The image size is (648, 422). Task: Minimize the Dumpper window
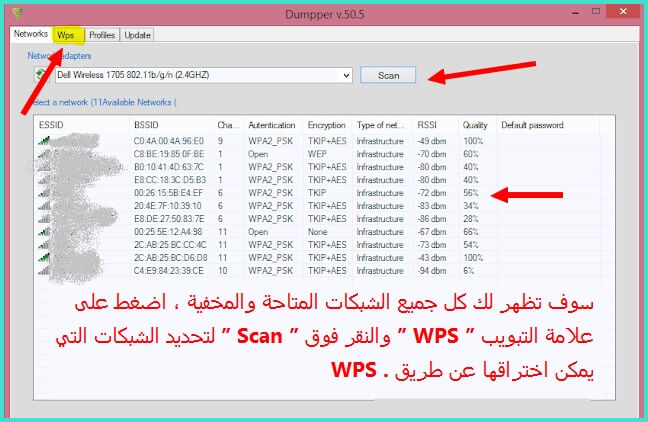pyautogui.click(x=575, y=12)
